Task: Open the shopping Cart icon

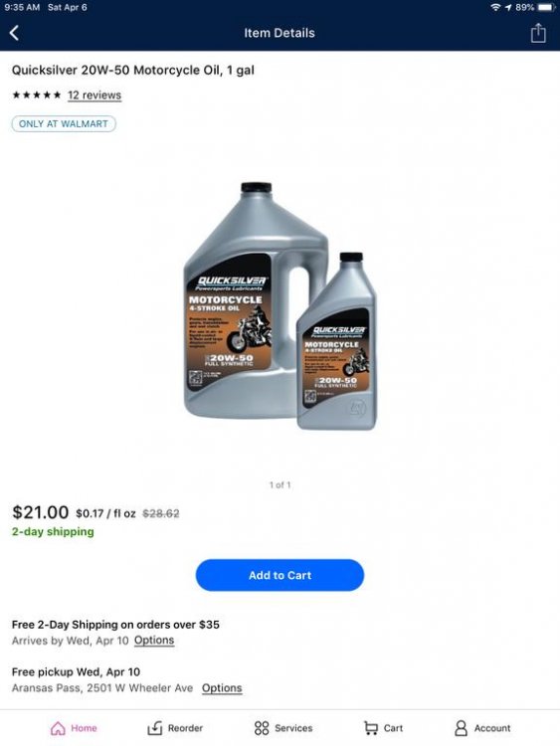Action: click(371, 728)
